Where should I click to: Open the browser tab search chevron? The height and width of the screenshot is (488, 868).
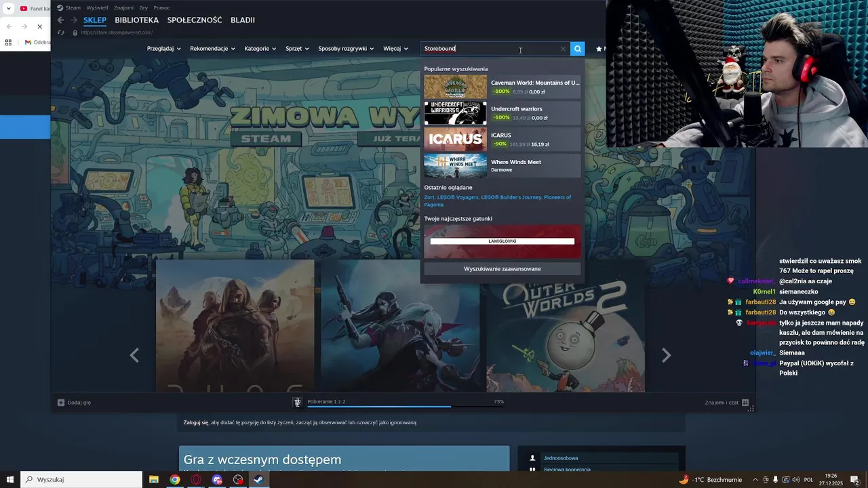coord(9,8)
